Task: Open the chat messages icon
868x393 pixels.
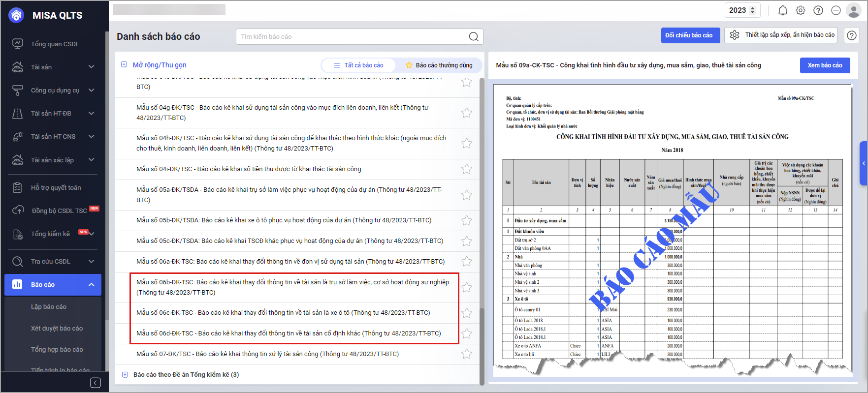Action: pyautogui.click(x=836, y=10)
